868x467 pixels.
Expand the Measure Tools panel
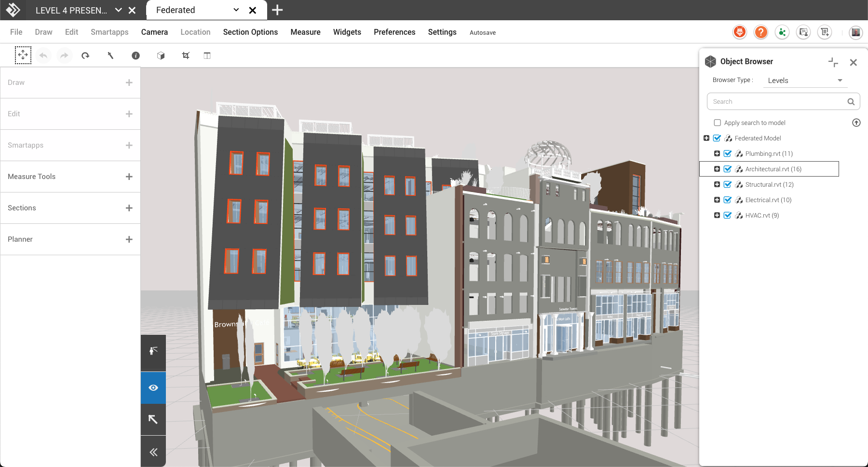click(129, 177)
